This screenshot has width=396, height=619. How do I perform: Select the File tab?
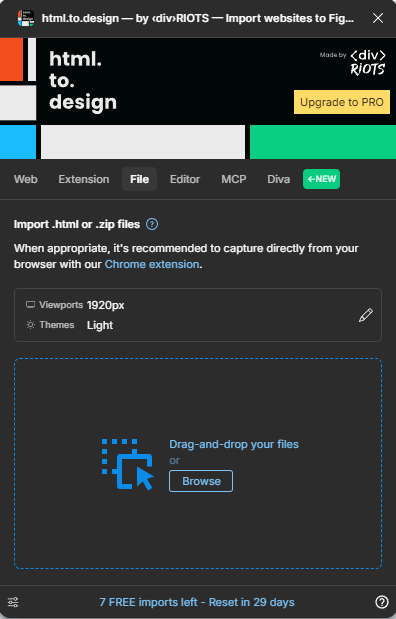point(139,179)
